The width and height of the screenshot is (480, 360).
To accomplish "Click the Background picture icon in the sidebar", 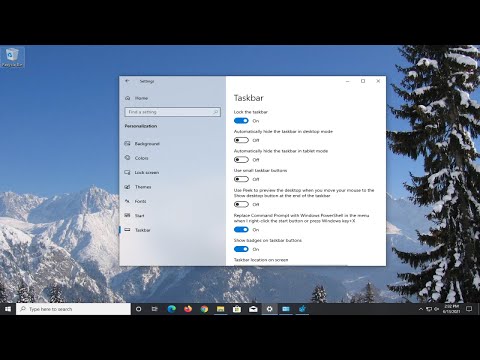I will [127, 144].
